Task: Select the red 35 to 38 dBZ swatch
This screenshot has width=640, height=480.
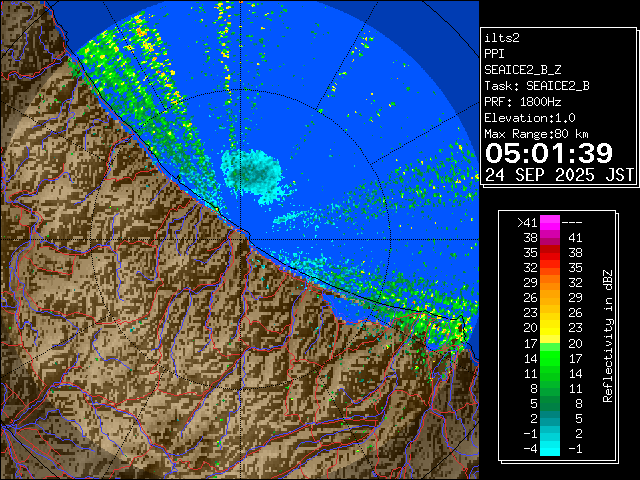Action: click(x=550, y=254)
